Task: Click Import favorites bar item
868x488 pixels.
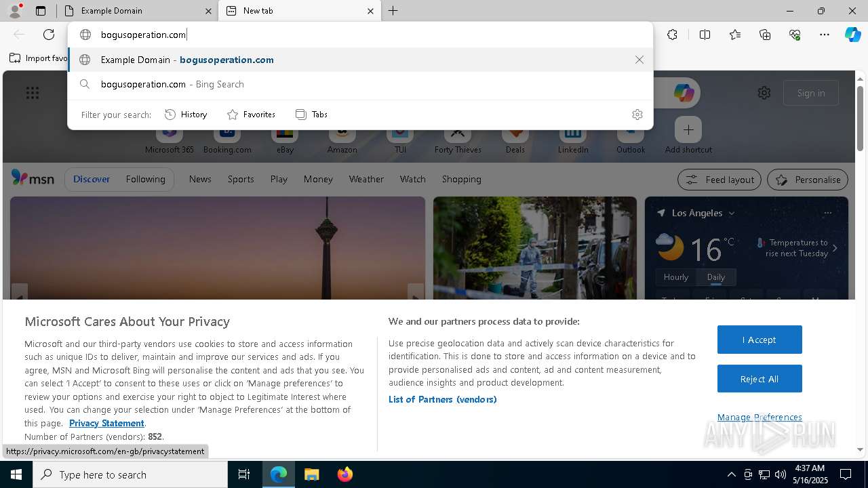Action: pyautogui.click(x=38, y=58)
